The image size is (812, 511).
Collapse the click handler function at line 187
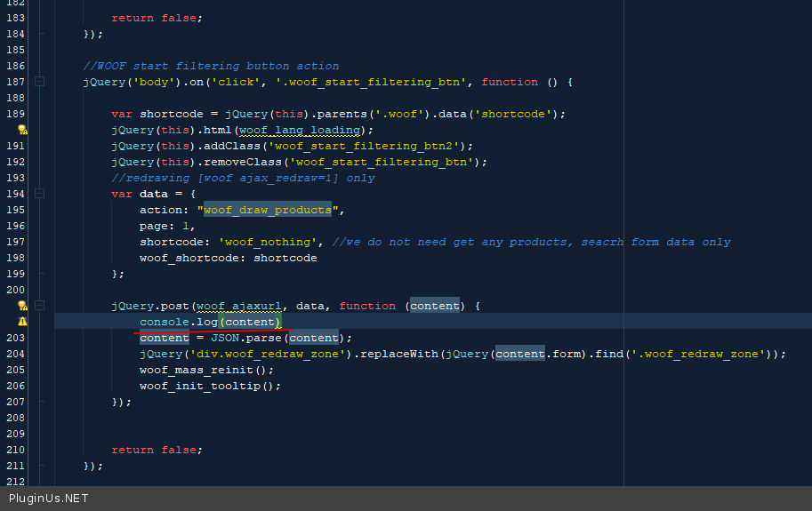coord(39,82)
